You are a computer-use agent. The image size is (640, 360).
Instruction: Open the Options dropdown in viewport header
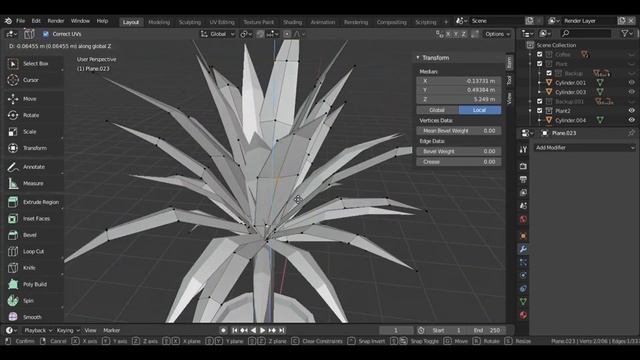tap(498, 34)
